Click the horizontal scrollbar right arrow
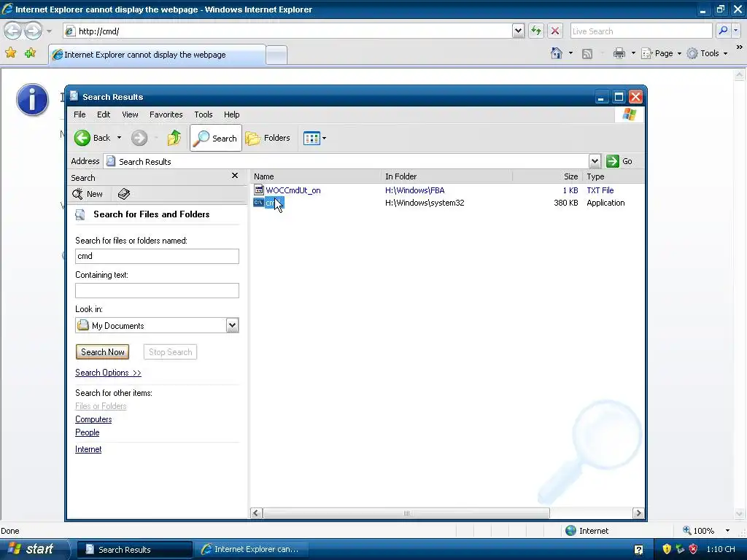 (x=638, y=513)
